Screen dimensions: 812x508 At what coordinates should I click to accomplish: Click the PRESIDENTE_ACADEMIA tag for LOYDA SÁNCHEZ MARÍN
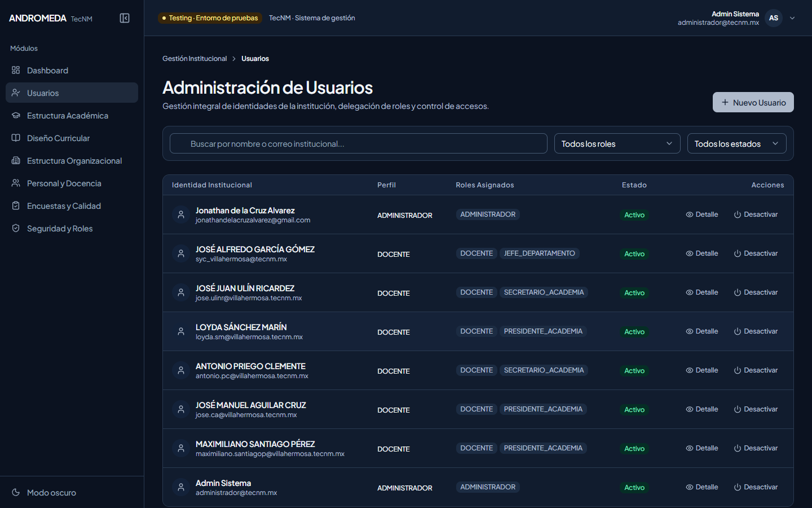pos(543,331)
